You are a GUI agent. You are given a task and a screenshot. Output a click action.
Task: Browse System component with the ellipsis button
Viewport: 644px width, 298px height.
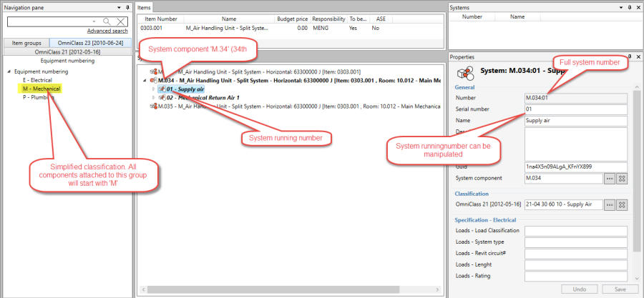(x=610, y=178)
